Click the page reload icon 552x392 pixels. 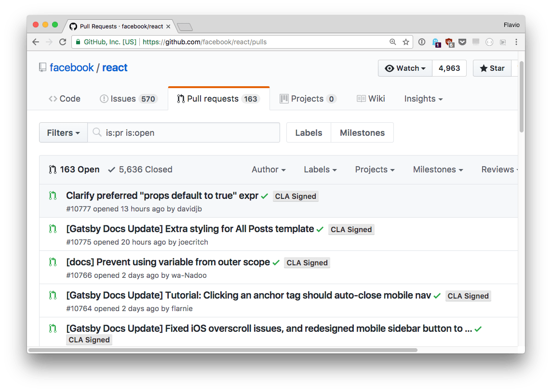point(63,42)
